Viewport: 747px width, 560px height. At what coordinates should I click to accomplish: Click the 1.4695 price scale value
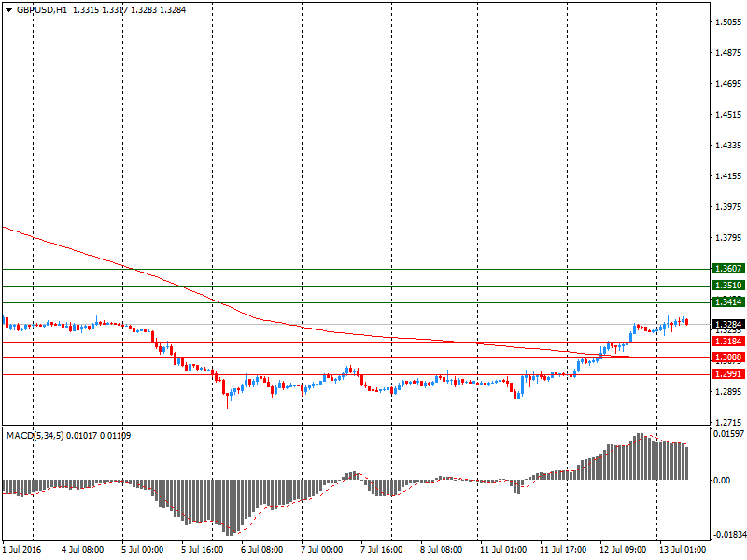pyautogui.click(x=728, y=84)
